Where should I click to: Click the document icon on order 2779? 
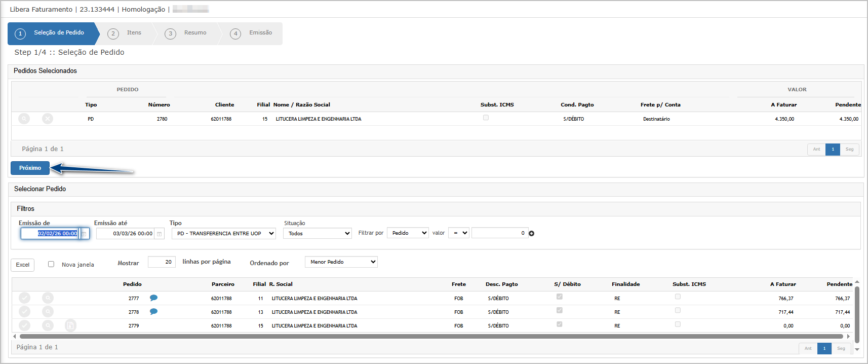click(71, 325)
